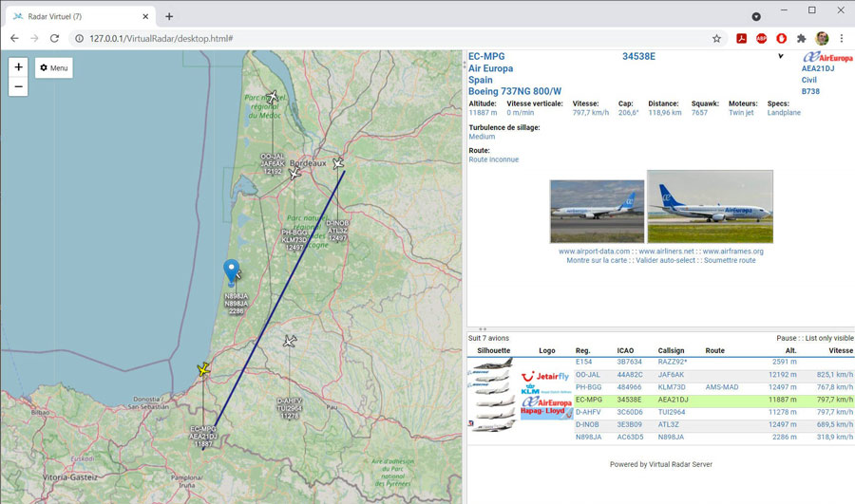
Task: Open the www.airliners.net link
Action: click(x=666, y=252)
